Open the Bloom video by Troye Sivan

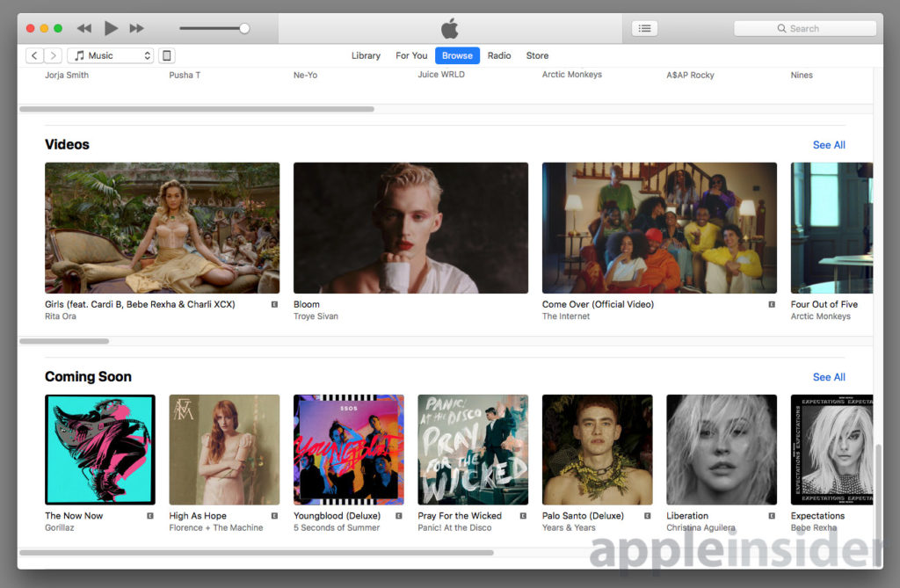point(410,227)
